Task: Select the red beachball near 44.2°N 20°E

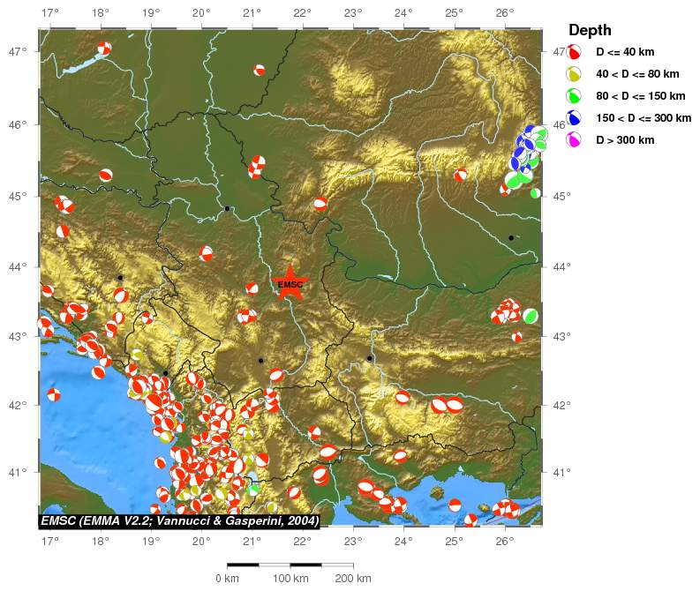Action: (207, 253)
